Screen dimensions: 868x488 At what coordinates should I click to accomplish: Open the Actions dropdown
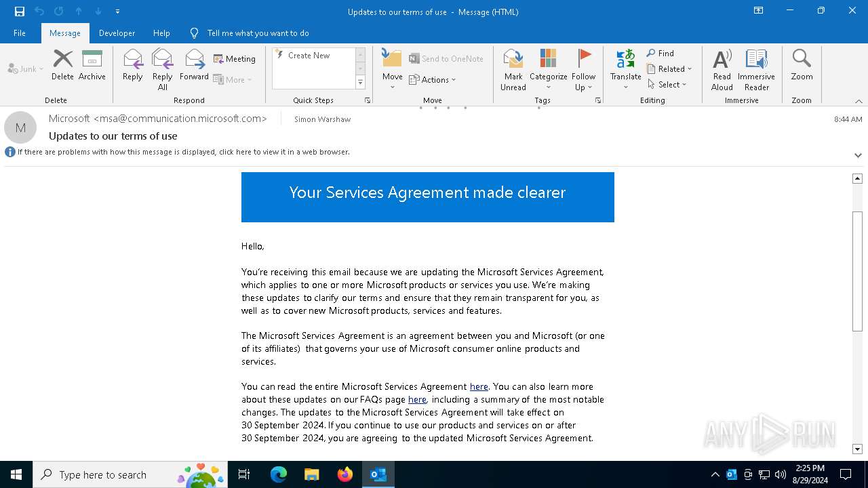pos(433,80)
